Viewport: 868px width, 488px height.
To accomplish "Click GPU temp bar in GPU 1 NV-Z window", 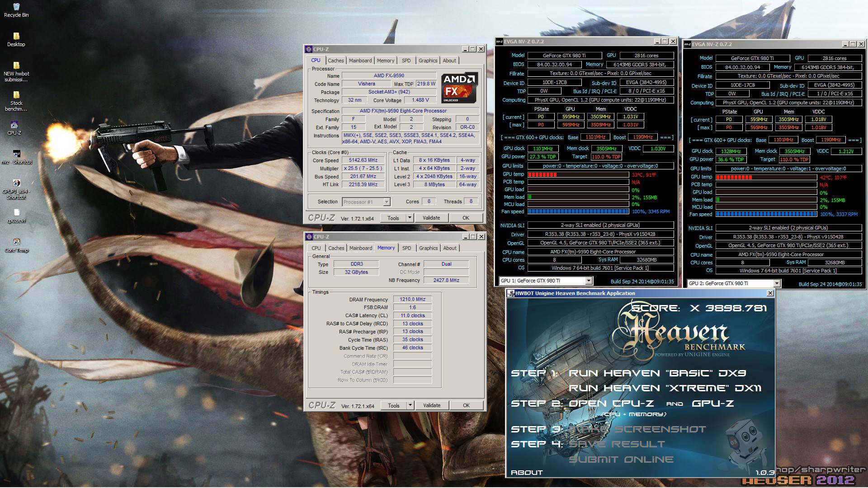I will [578, 174].
